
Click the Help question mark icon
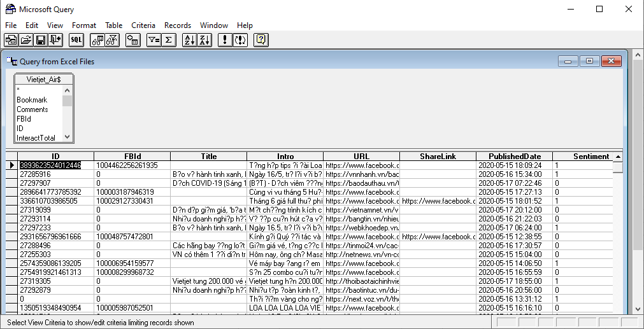(261, 40)
